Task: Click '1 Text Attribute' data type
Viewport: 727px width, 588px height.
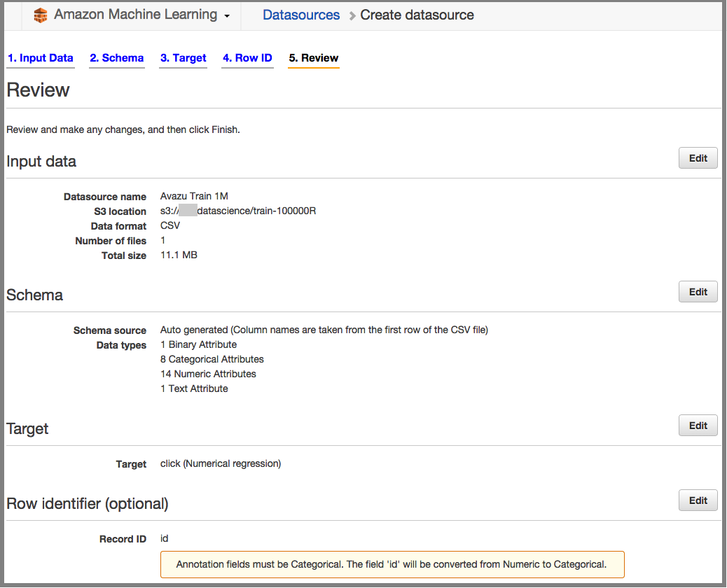Action: (x=194, y=388)
